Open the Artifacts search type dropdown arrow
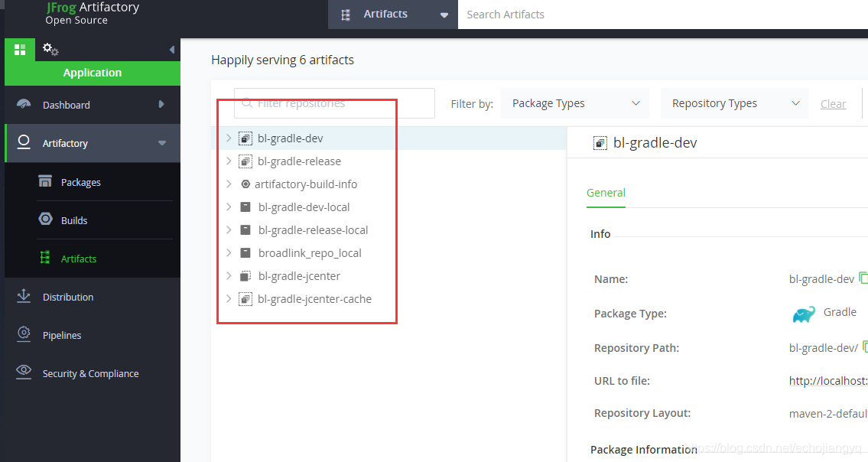The width and height of the screenshot is (868, 462). (x=444, y=15)
